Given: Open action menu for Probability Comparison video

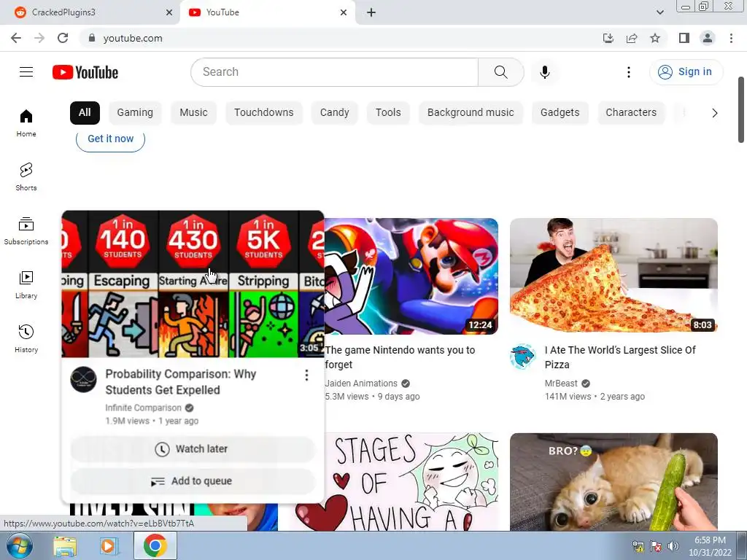Looking at the screenshot, I should coord(306,376).
